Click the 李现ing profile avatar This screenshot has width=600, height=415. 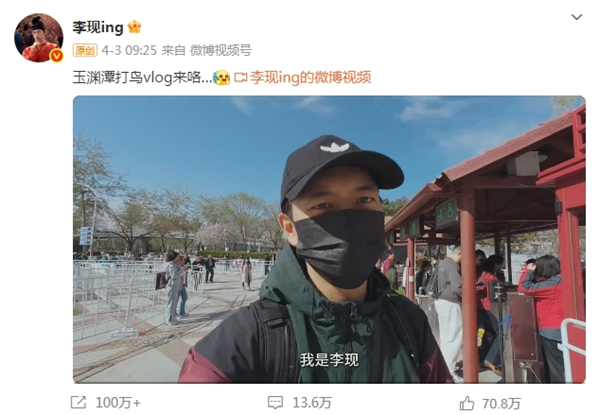pos(39,37)
